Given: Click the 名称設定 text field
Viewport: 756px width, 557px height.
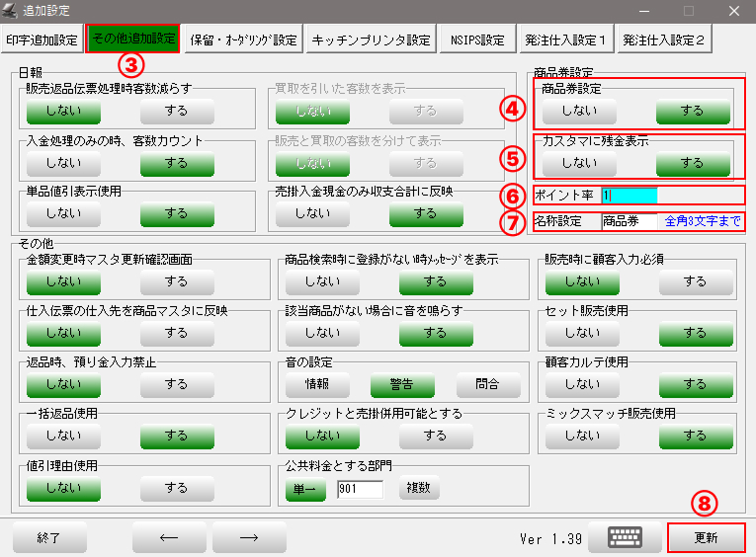Looking at the screenshot, I should coord(629,221).
